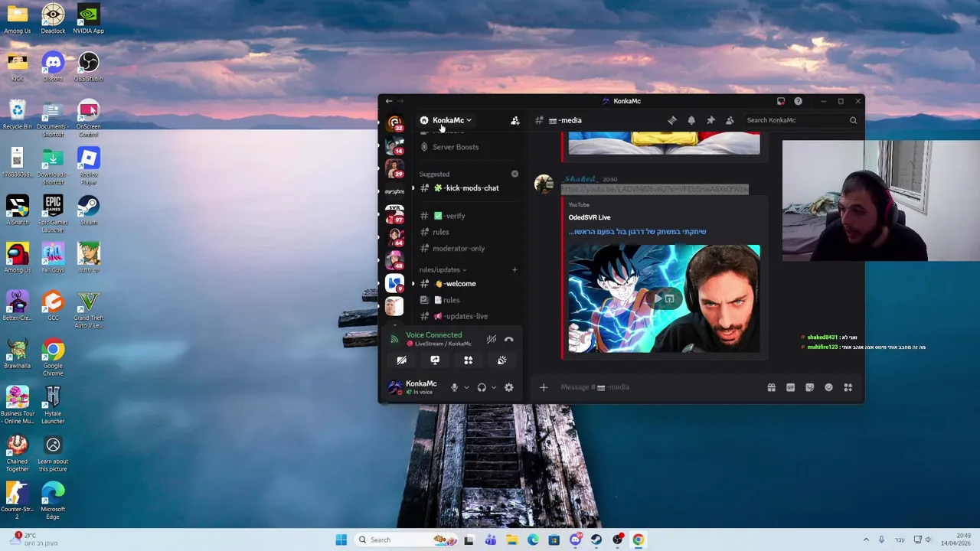
Task: Click the attachment plus button in message bar
Action: click(544, 387)
